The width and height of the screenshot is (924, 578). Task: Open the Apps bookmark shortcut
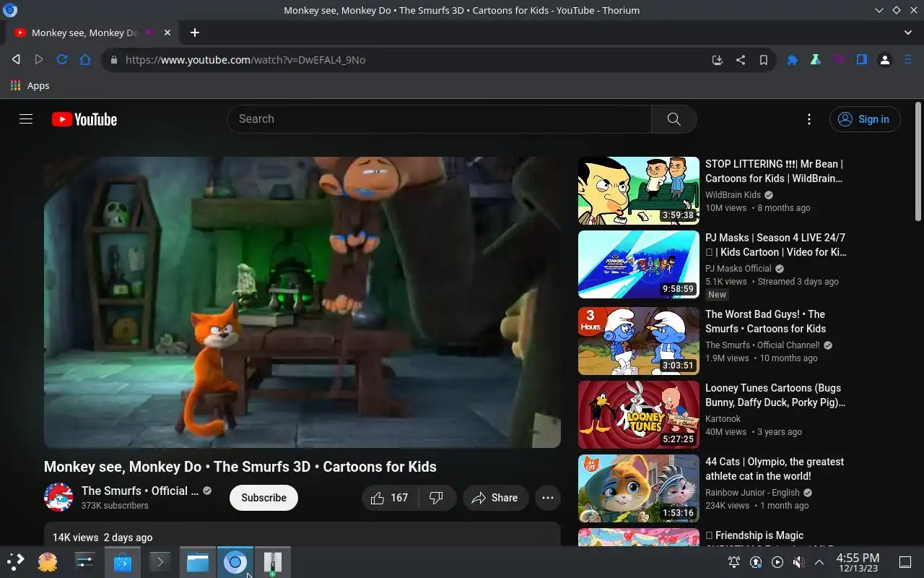pyautogui.click(x=30, y=85)
